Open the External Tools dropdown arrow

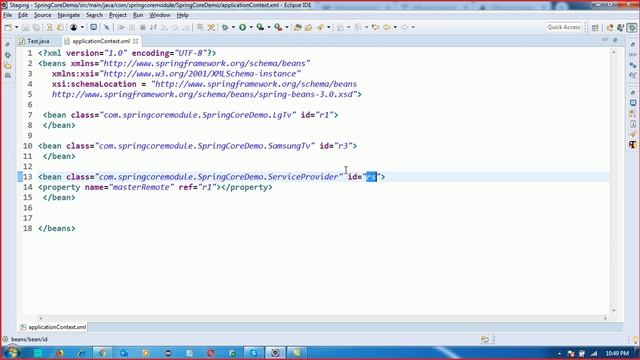point(287,27)
